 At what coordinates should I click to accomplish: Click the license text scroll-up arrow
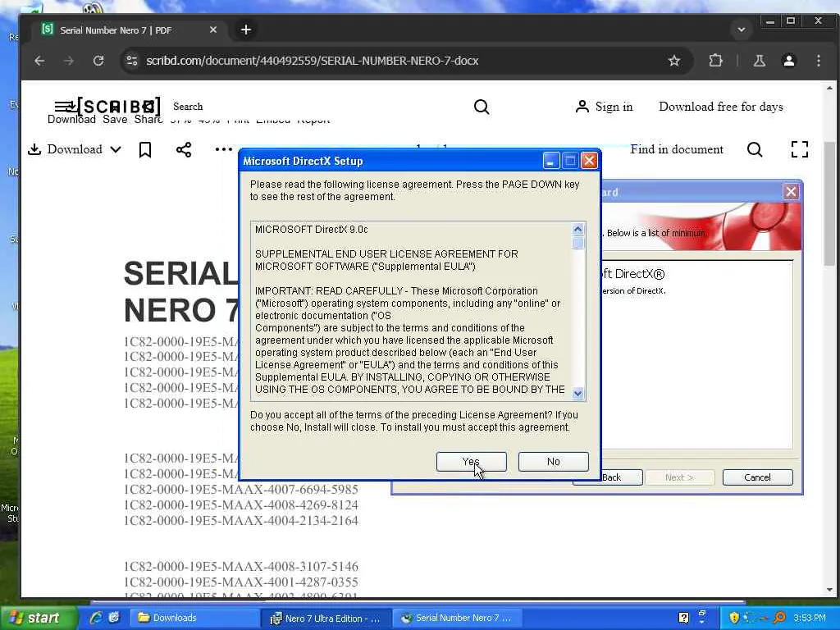click(x=577, y=230)
